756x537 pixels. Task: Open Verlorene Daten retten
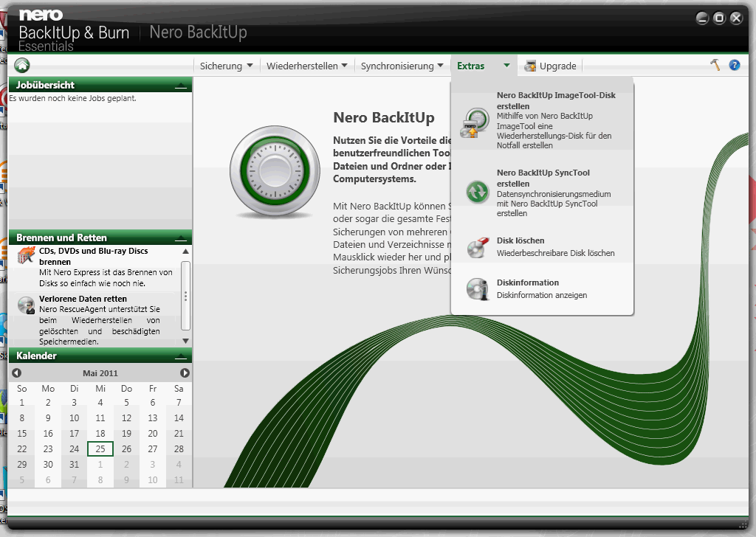(95, 320)
